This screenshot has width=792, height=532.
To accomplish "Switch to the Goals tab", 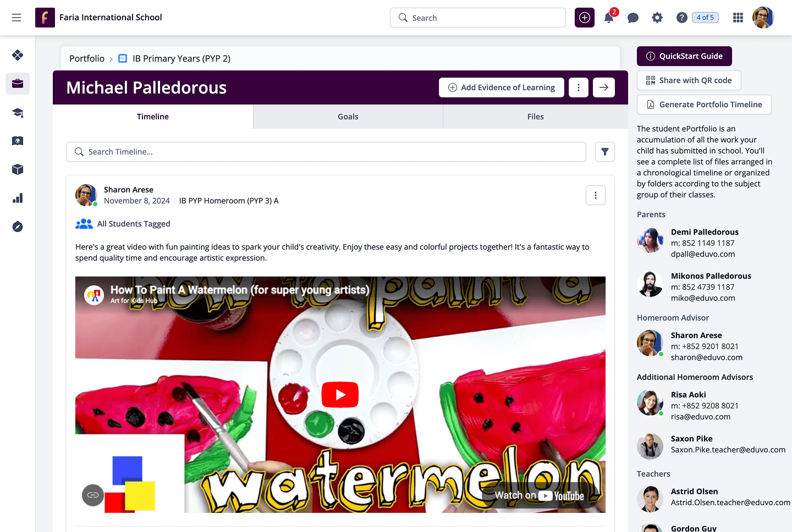I will click(x=348, y=117).
